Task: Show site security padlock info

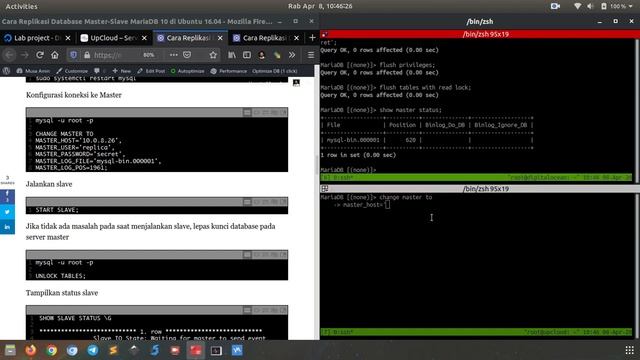Action: coord(87,55)
